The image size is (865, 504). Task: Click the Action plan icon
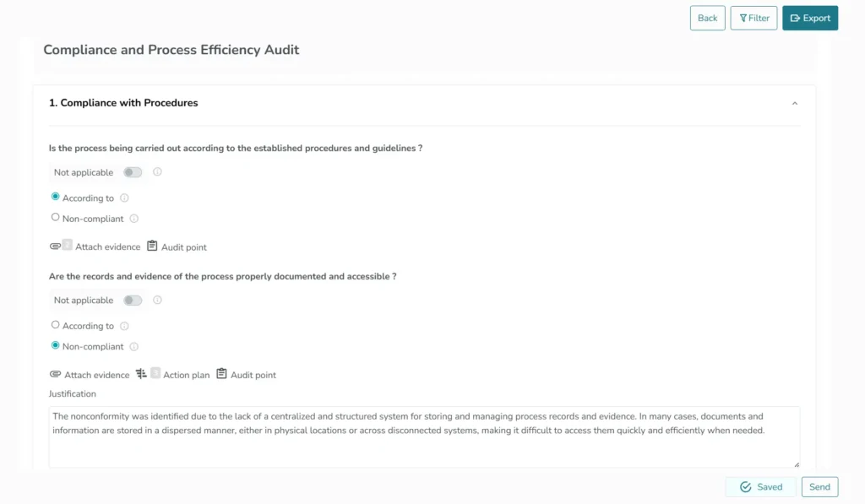click(141, 374)
